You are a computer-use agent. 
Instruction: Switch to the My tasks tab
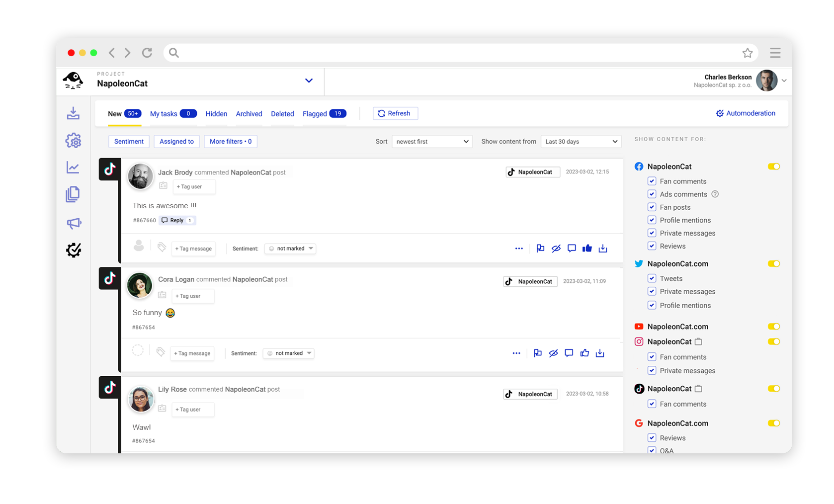click(x=173, y=114)
